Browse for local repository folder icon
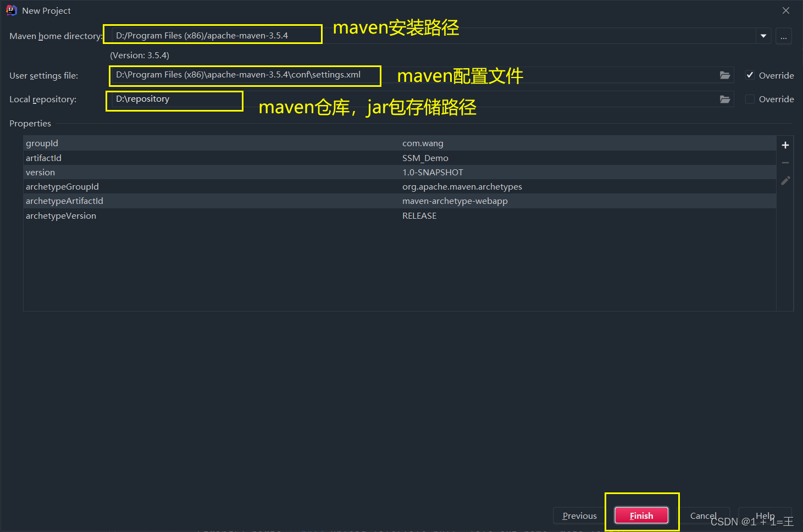 pyautogui.click(x=725, y=99)
